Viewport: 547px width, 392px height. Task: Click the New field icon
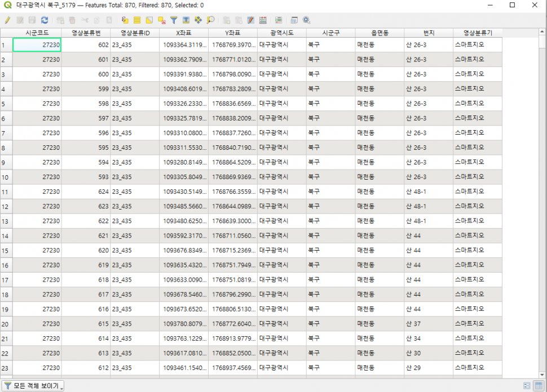226,20
